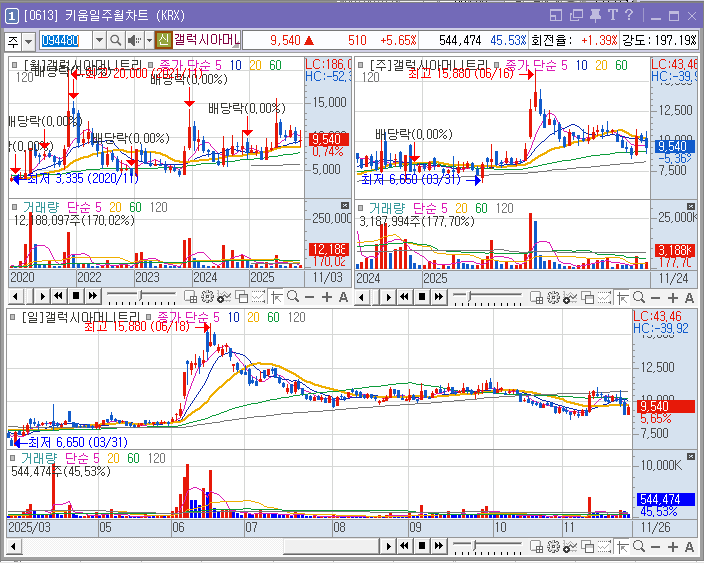Screen dimensions: 704x564
Task: Click the stock search magnifier icon
Action: (115, 41)
